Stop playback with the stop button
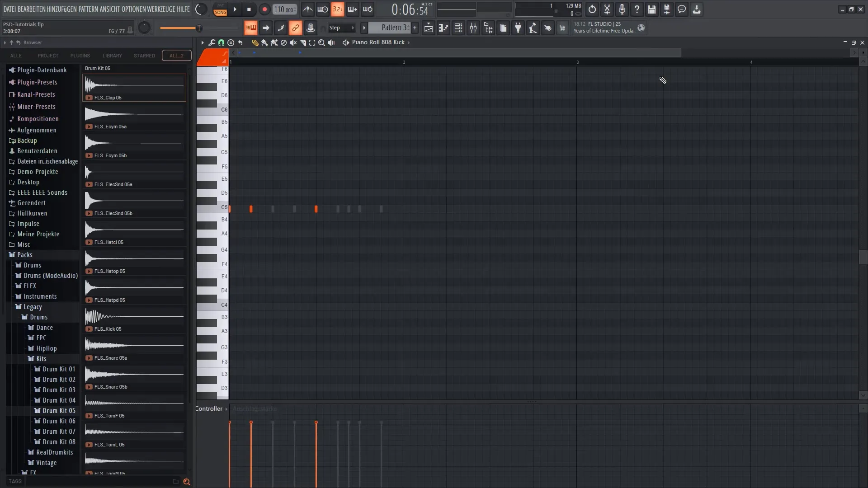Image resolution: width=868 pixels, height=488 pixels. coord(249,9)
